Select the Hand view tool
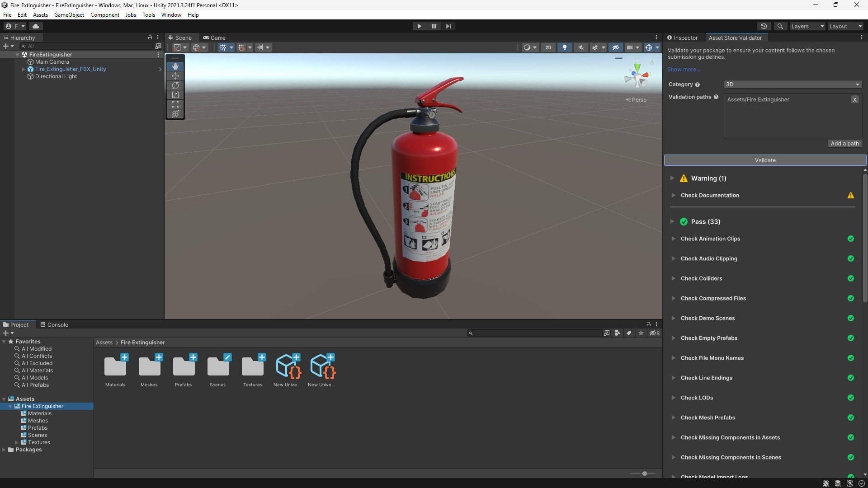The height and width of the screenshot is (488, 868). click(x=175, y=66)
